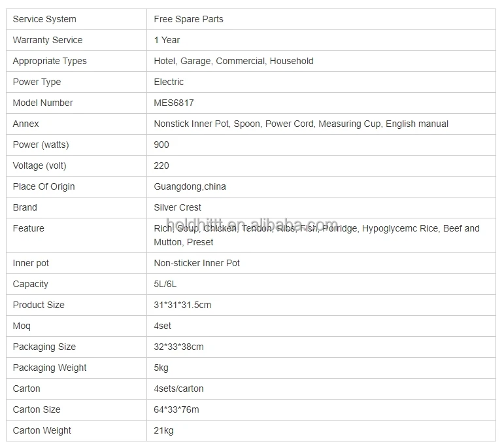
Task: Click the "4set" Moq value
Action: coord(163,326)
